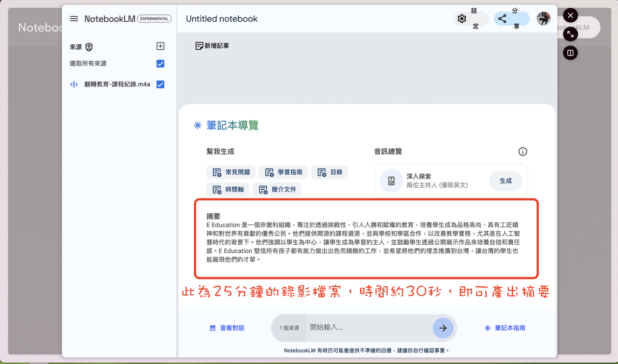Click the share 分享 button

pos(512,19)
